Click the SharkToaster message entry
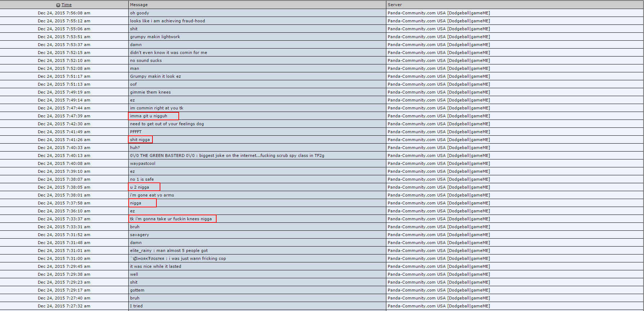 [x=178, y=258]
